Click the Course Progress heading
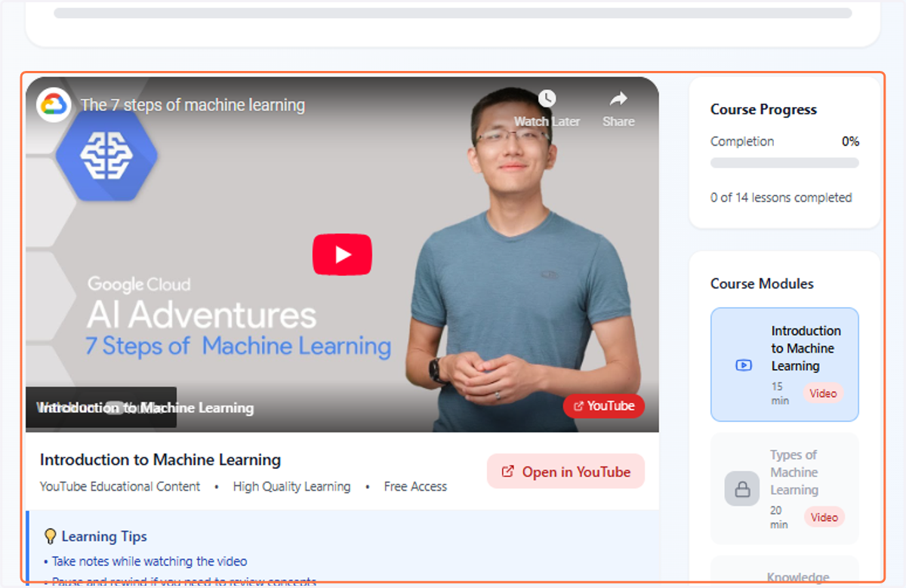This screenshot has width=906, height=588. [763, 109]
